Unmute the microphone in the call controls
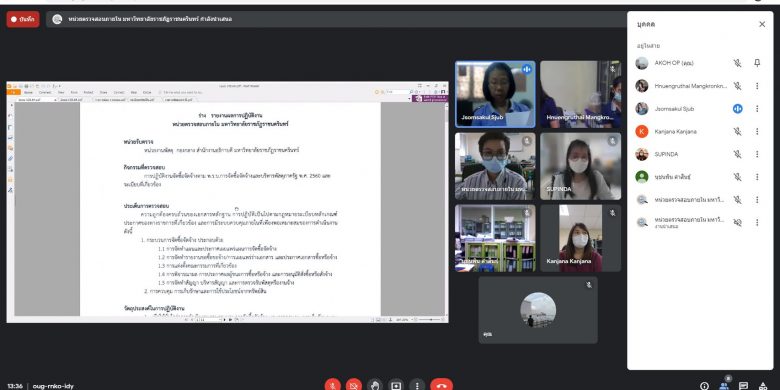Screen dimensions: 780x390 coord(333,386)
